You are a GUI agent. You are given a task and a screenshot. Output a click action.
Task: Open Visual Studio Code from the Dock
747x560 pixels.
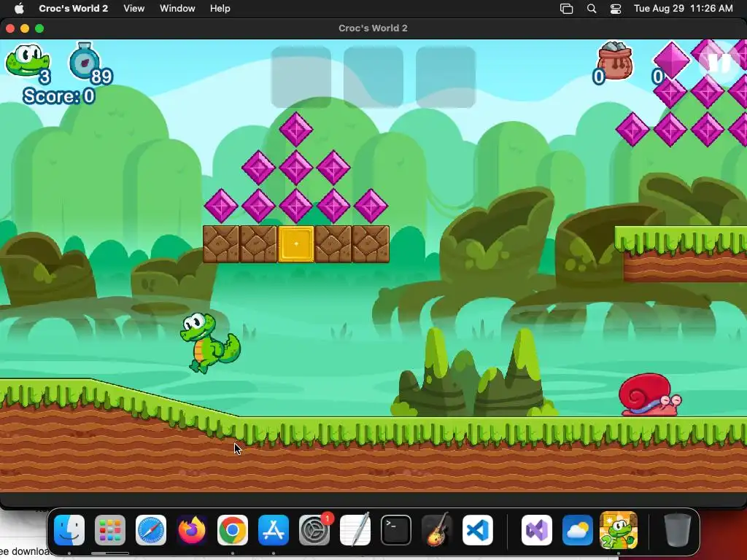point(478,530)
